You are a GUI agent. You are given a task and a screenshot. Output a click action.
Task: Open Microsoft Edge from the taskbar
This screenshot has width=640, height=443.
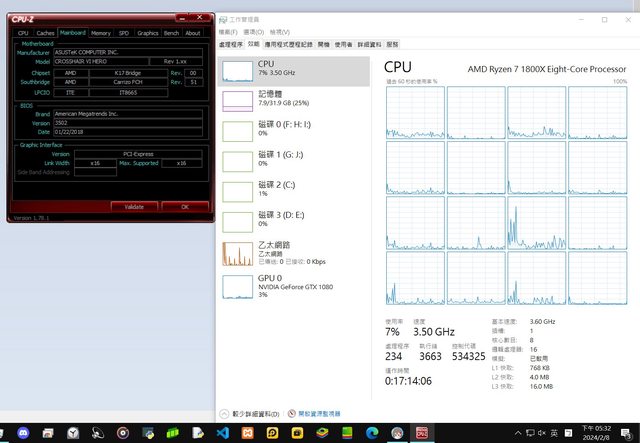[372, 433]
